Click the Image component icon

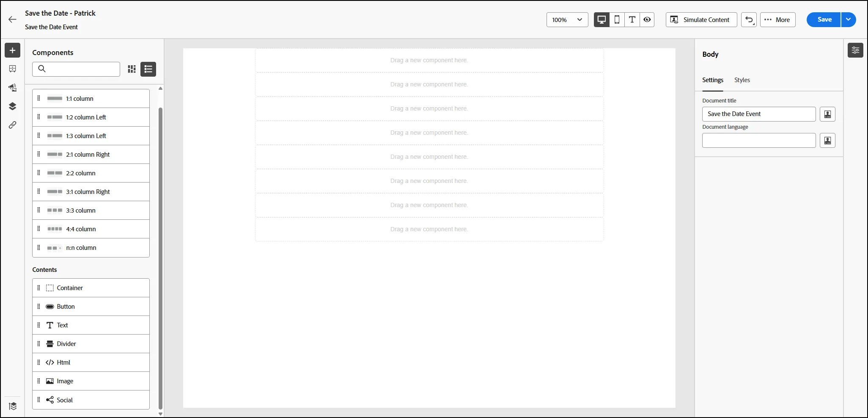(49, 381)
